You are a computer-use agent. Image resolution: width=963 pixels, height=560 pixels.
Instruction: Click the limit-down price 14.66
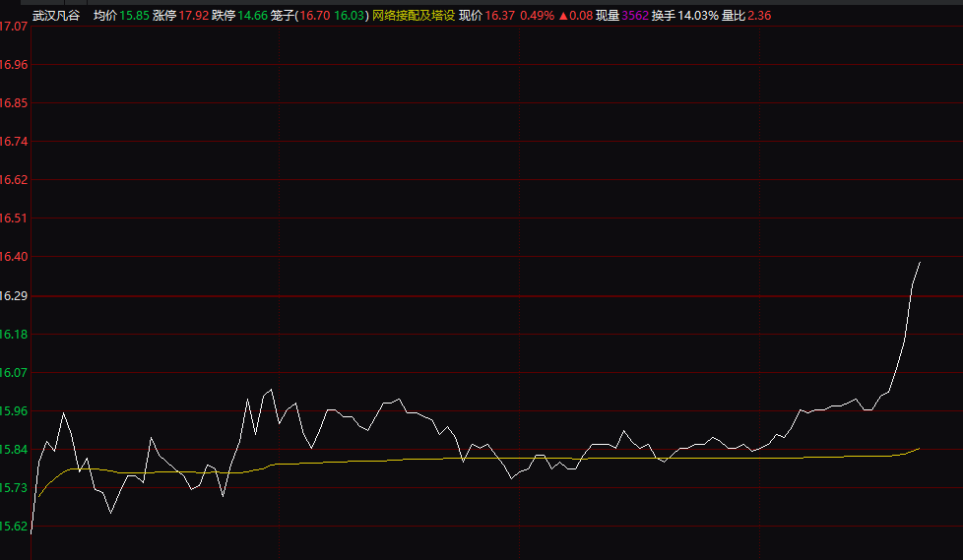click(253, 16)
